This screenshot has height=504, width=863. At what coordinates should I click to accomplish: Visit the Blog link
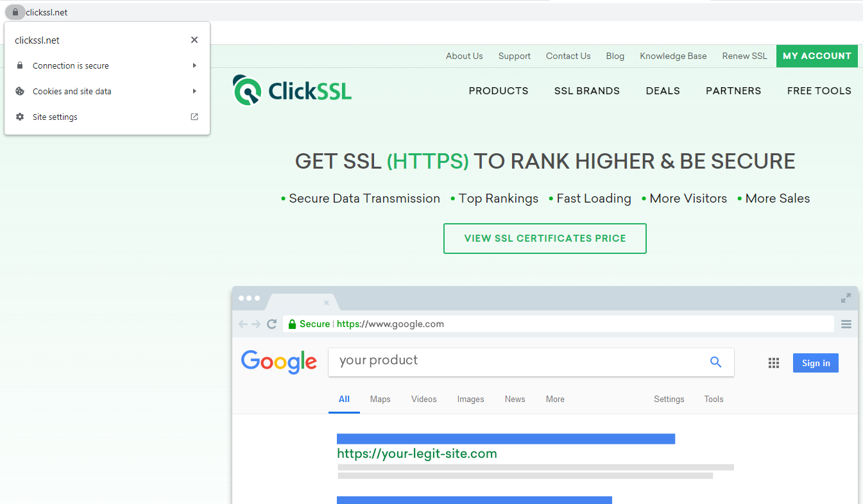tap(615, 56)
